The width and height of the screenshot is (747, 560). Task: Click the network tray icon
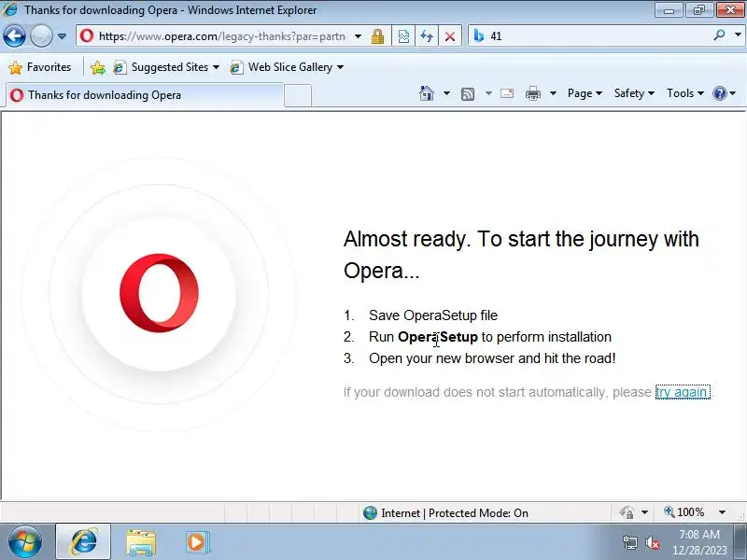pos(629,542)
